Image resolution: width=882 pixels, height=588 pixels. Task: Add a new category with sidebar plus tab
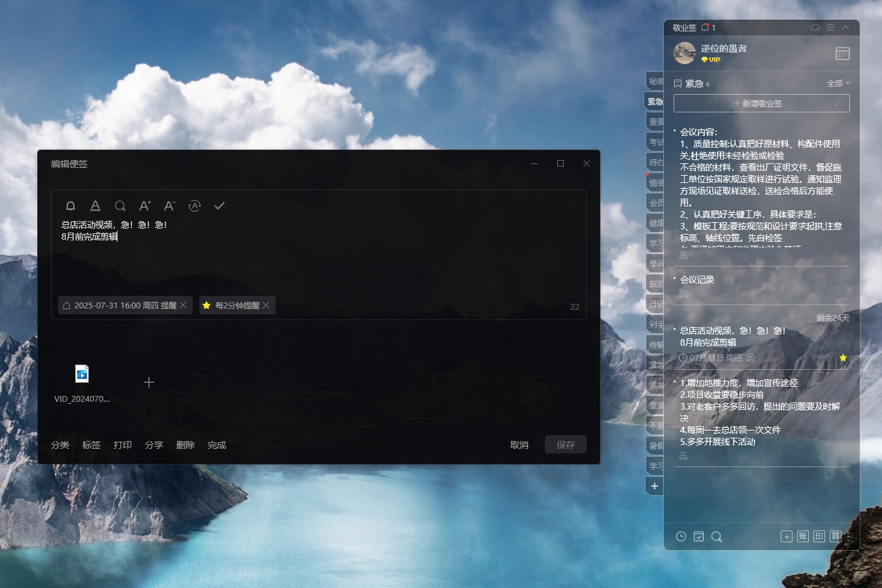pos(655,486)
